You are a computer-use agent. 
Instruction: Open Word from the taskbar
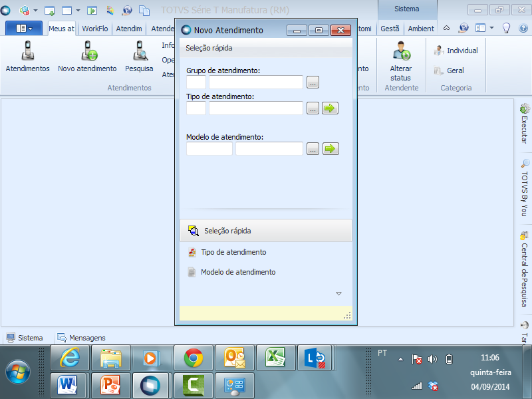[68, 386]
